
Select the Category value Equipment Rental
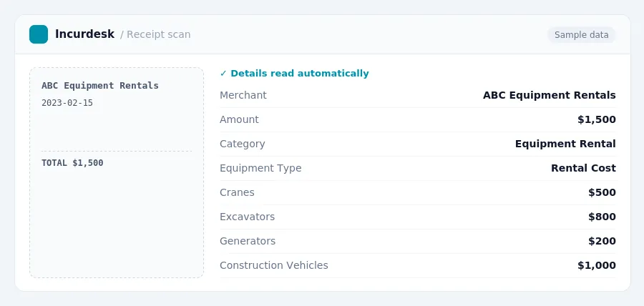tap(565, 144)
